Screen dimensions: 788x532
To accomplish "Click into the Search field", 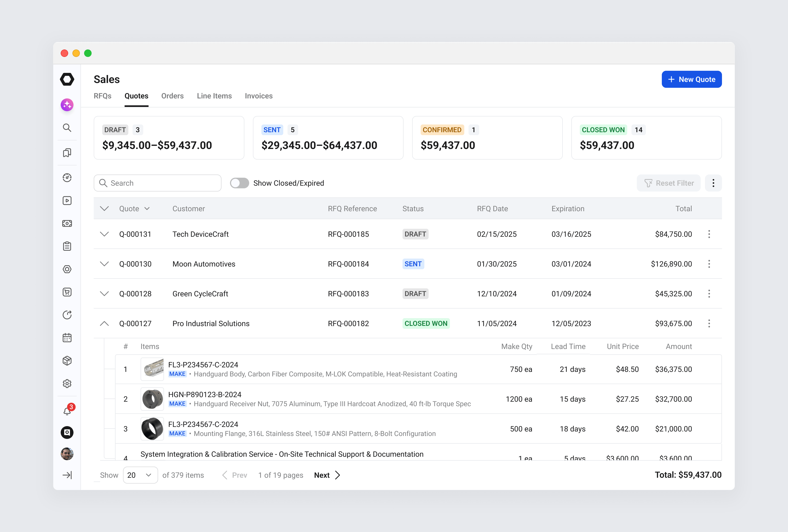I will (157, 183).
